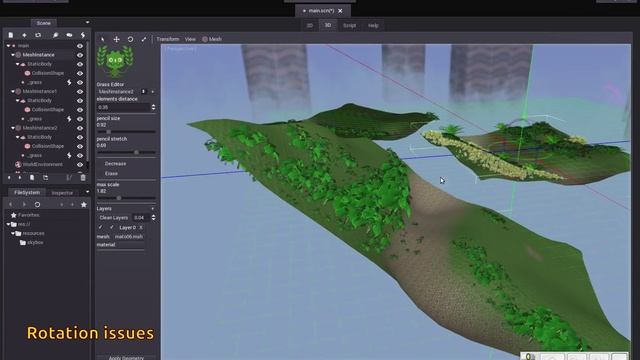Viewport: 640px width, 360px height.
Task: Refresh the FileSystem dock
Action: [x=37, y=204]
